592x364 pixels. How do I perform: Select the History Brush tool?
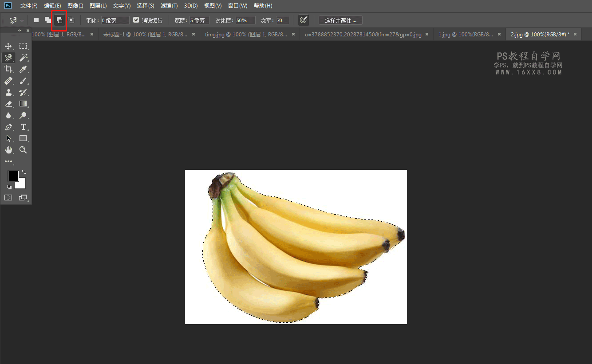tap(23, 92)
